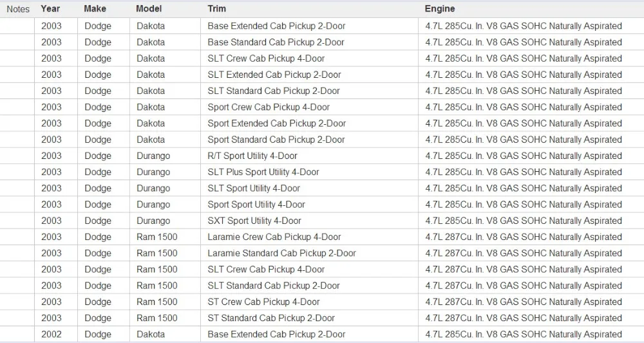The width and height of the screenshot is (644, 343).
Task: Click 'Dodge' in the 2002 row
Action: (x=98, y=335)
